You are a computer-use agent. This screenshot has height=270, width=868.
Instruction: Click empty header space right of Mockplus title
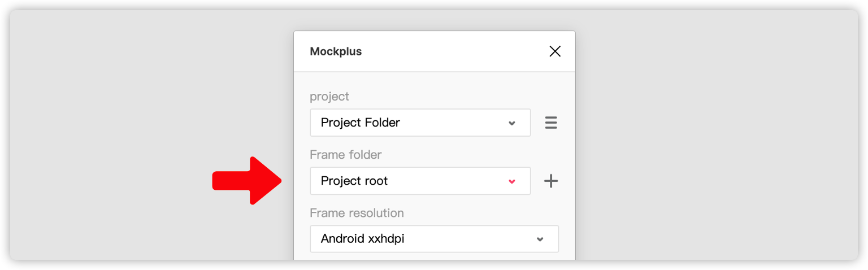pyautogui.click(x=452, y=51)
